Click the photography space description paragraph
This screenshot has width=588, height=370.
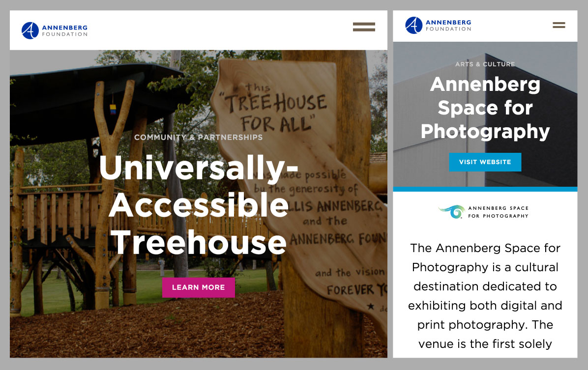[485, 296]
